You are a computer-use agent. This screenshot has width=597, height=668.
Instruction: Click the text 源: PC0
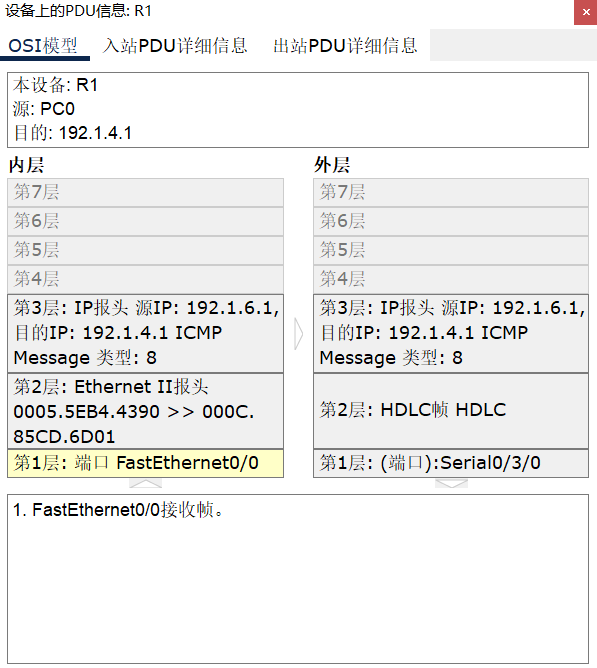pyautogui.click(x=44, y=109)
